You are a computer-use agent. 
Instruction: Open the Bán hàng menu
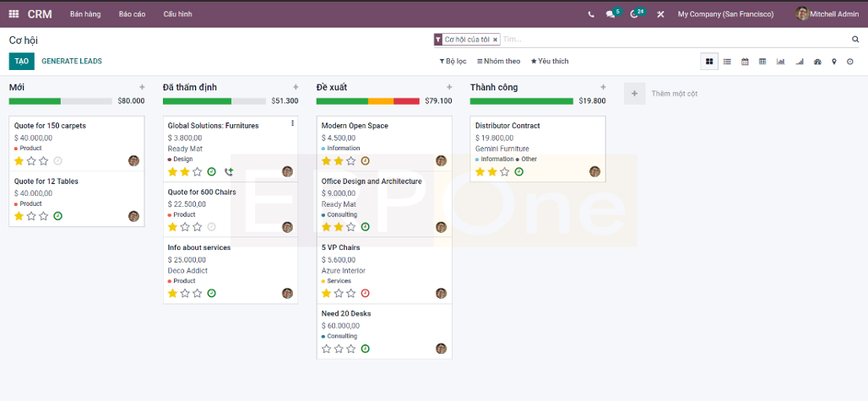[x=85, y=14]
